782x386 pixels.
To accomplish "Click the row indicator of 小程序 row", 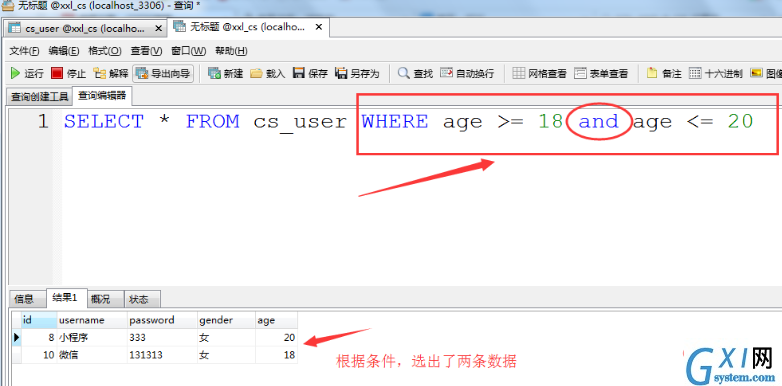I will (x=16, y=337).
